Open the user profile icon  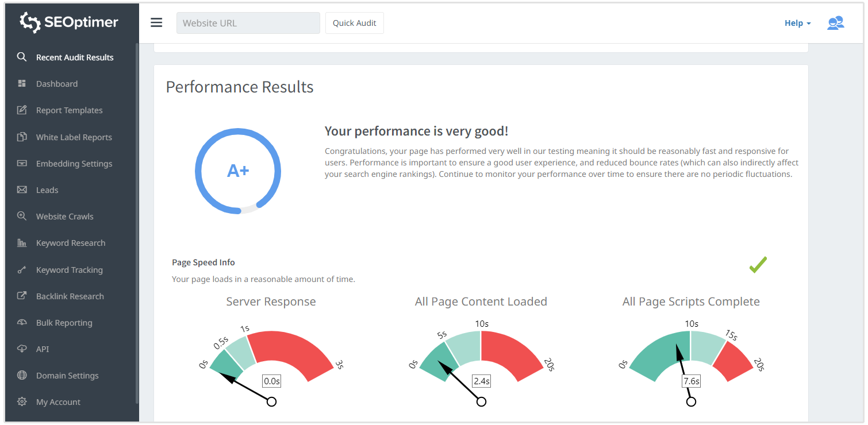coord(835,23)
